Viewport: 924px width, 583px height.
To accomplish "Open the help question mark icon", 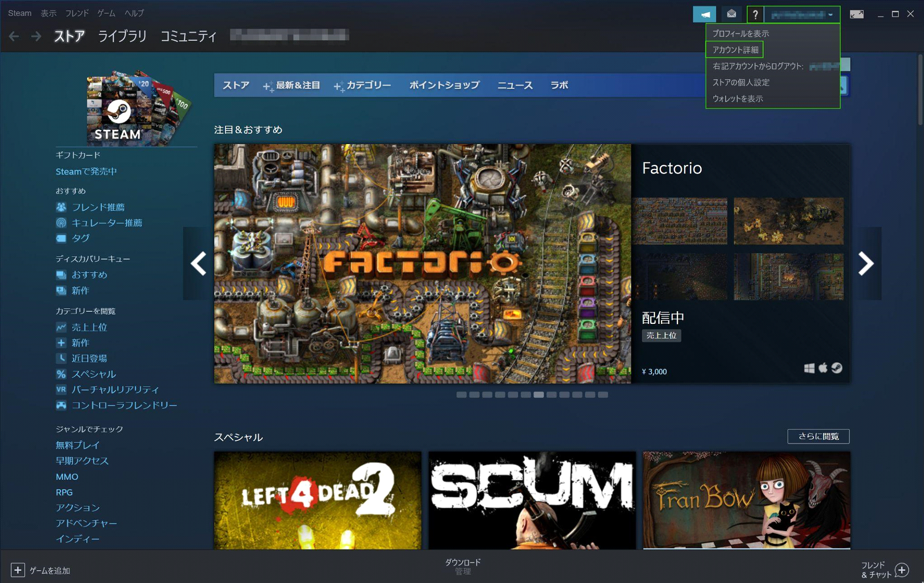I will [755, 14].
